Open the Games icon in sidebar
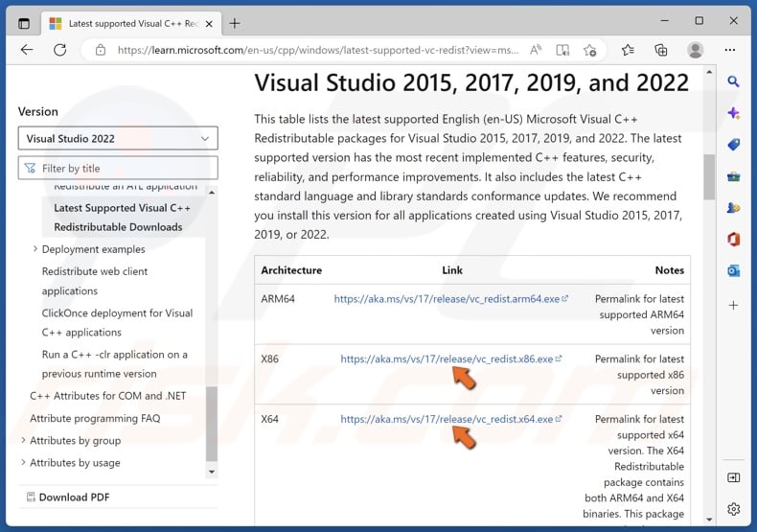Viewport: 757px width, 532px height. (x=733, y=208)
